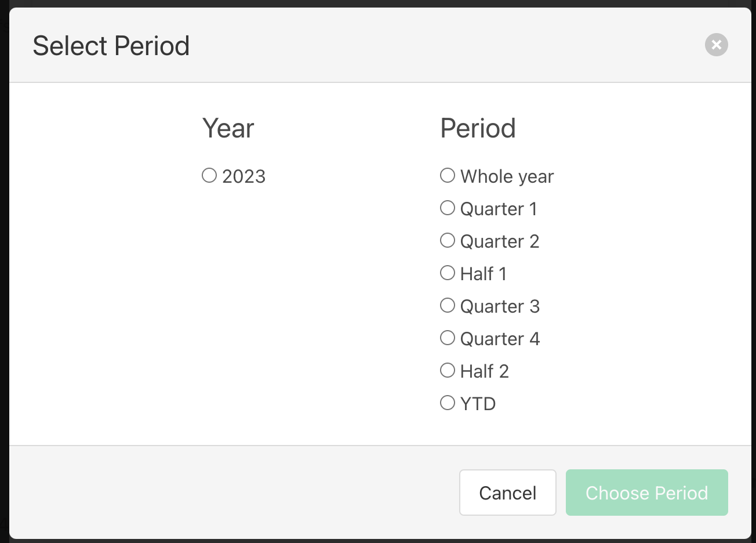
Task: Click the "YTD" label text
Action: 478,404
